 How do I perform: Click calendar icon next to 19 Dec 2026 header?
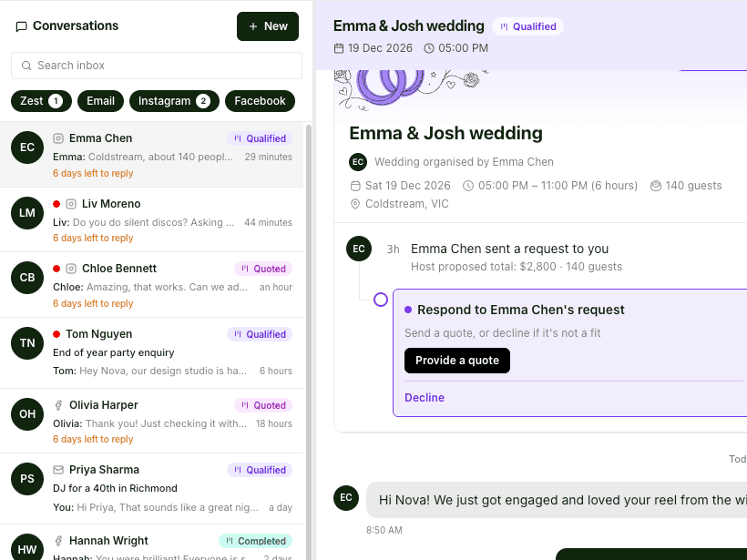coord(339,48)
